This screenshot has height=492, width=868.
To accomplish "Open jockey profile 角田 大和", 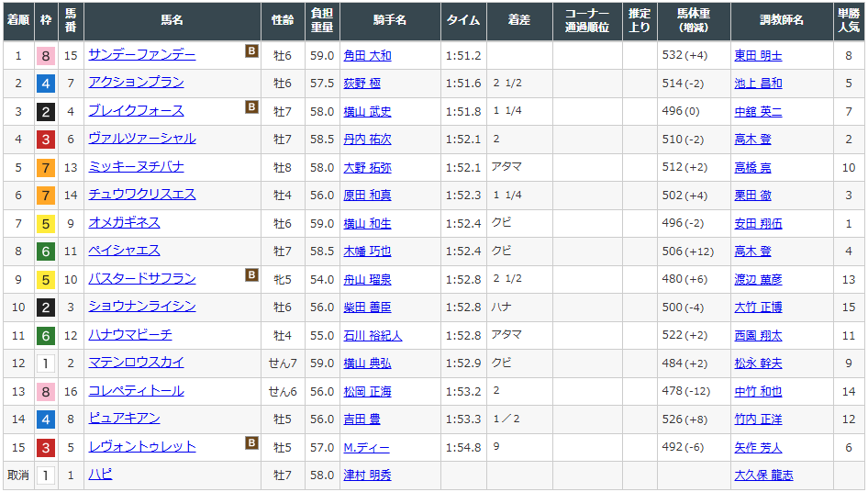I will tap(367, 55).
